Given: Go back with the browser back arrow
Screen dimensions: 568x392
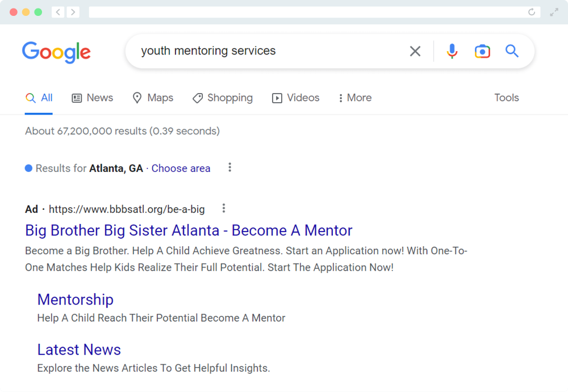Looking at the screenshot, I should coord(58,12).
